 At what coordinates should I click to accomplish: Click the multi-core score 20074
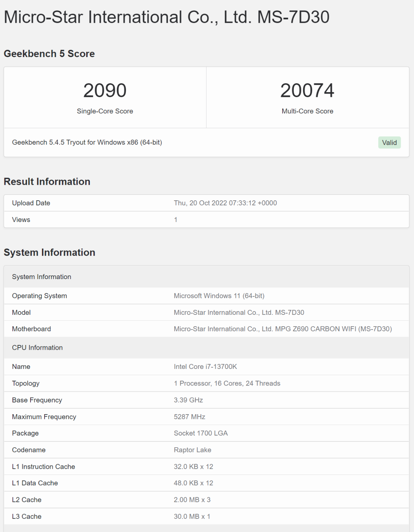pyautogui.click(x=307, y=91)
